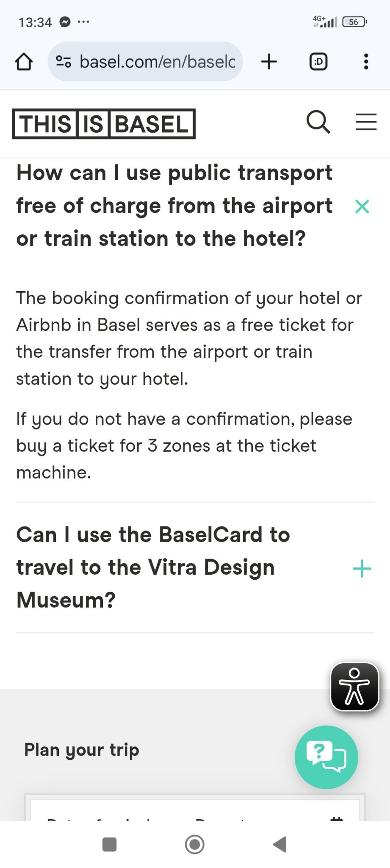Image resolution: width=390 pixels, height=868 pixels.
Task: Open the browser three-dot menu
Action: pos(366,62)
